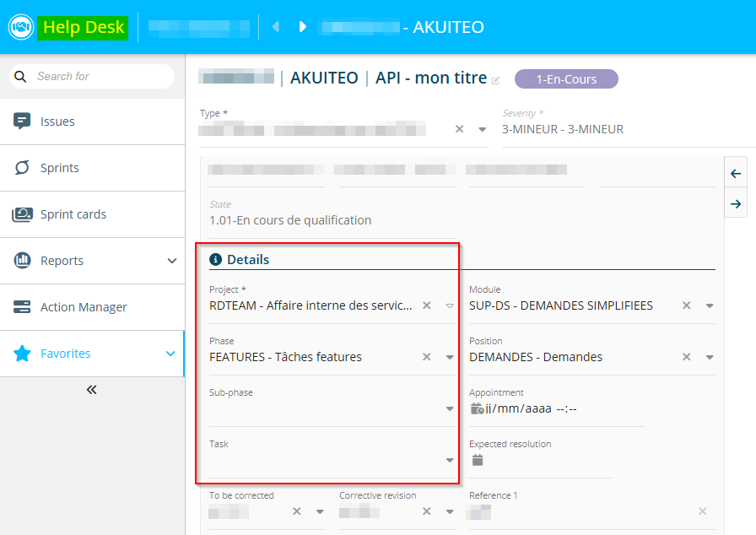Expand the Sub-phase dropdown
This screenshot has height=535, width=756.
coord(450,409)
